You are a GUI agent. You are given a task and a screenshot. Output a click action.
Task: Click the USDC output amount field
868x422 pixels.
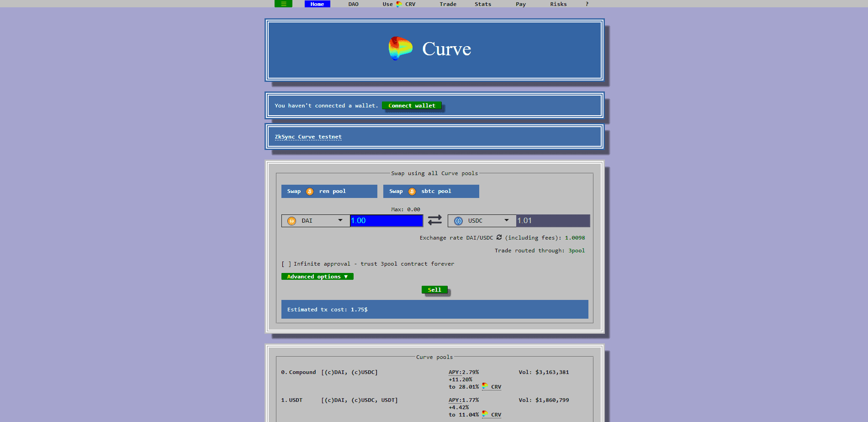[553, 221]
